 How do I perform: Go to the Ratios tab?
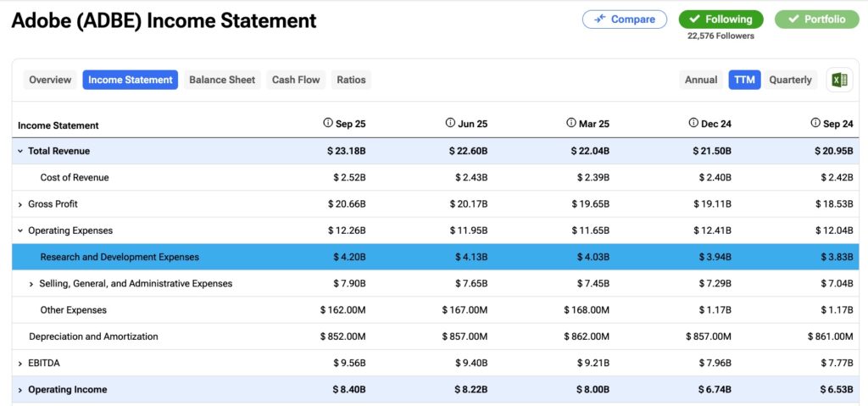tap(351, 80)
